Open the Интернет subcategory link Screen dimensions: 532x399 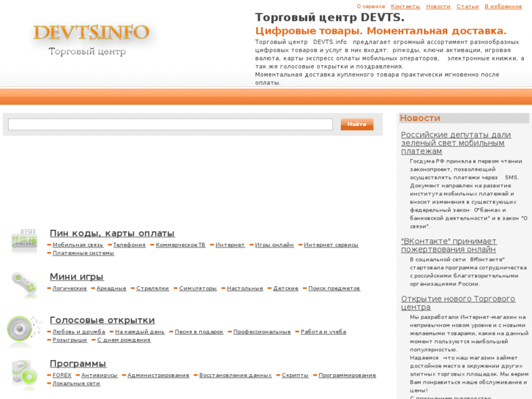[230, 245]
